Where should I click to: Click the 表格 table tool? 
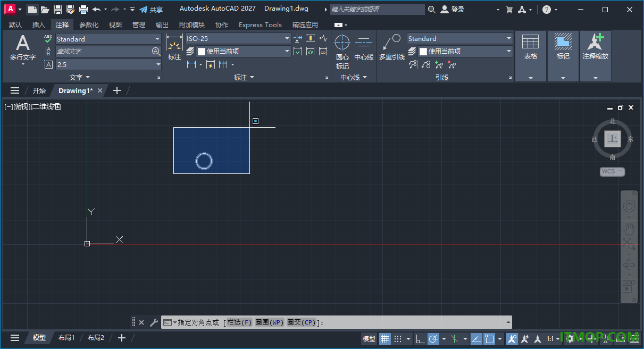[x=530, y=47]
